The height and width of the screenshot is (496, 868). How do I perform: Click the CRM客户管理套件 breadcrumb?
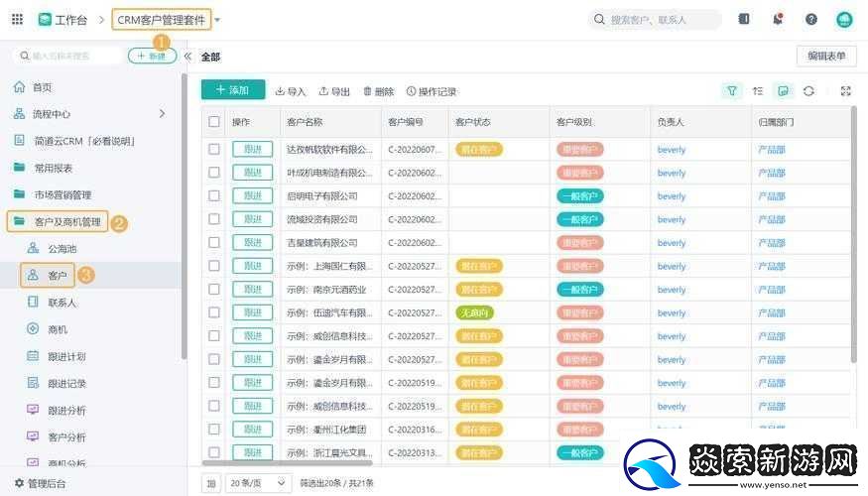[x=161, y=20]
